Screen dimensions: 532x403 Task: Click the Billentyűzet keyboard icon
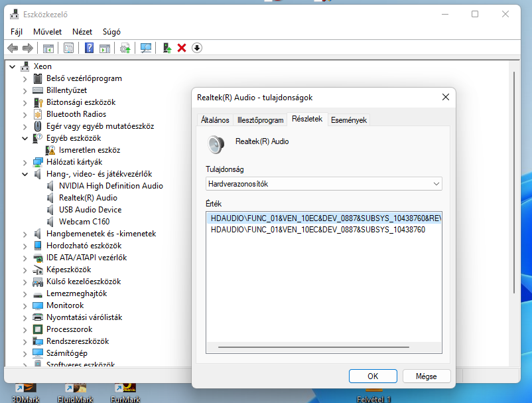click(x=38, y=90)
